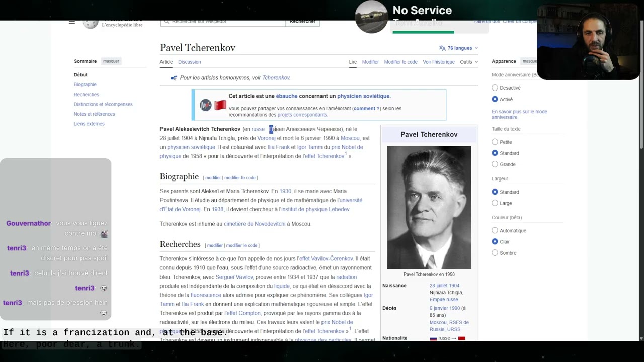The height and width of the screenshot is (362, 644).
Task: Open the Lire tab
Action: (353, 62)
